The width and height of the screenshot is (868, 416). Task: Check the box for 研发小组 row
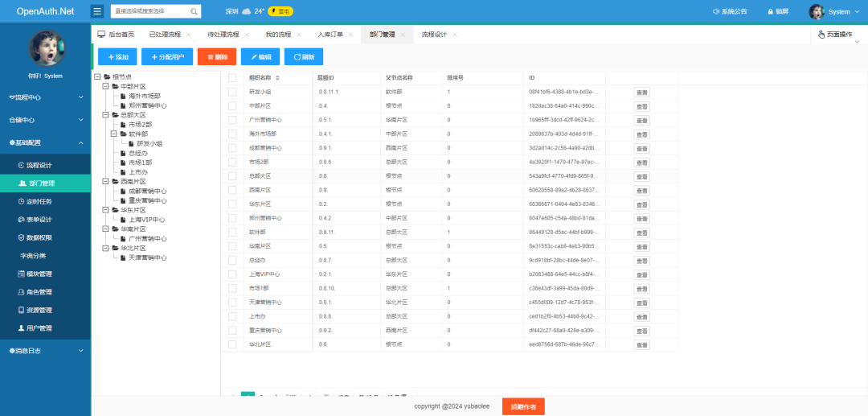(232, 93)
